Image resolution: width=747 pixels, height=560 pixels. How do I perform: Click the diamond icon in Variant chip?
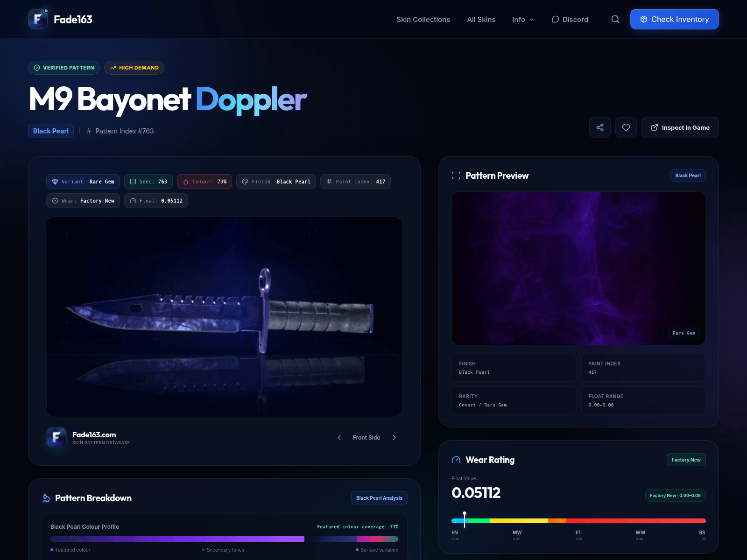pyautogui.click(x=55, y=182)
